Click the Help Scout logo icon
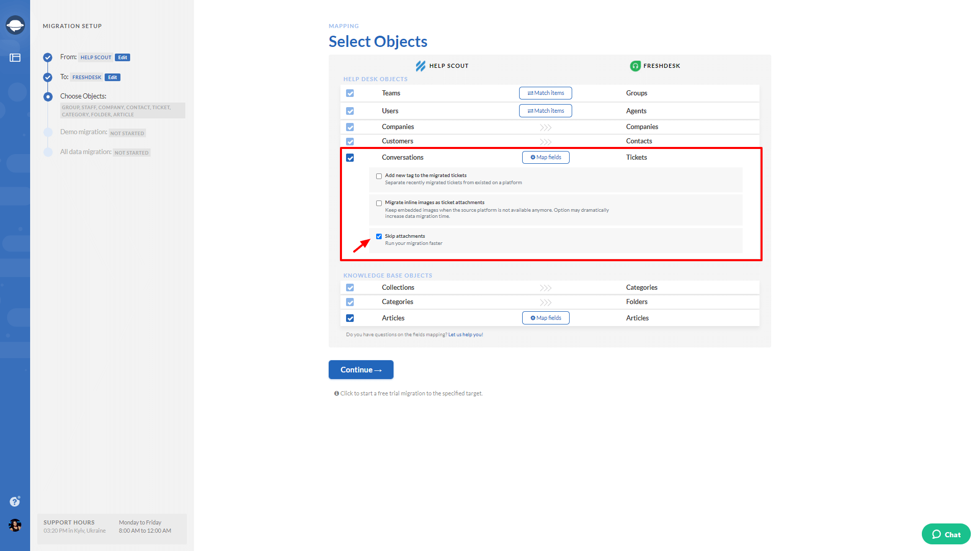980x551 pixels. [421, 66]
